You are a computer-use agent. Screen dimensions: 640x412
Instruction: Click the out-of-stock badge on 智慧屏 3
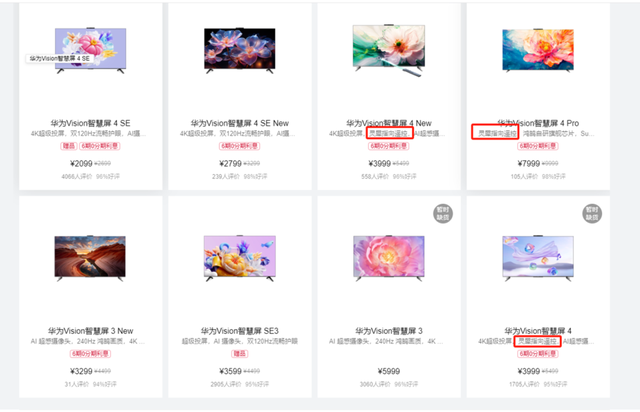point(443,214)
